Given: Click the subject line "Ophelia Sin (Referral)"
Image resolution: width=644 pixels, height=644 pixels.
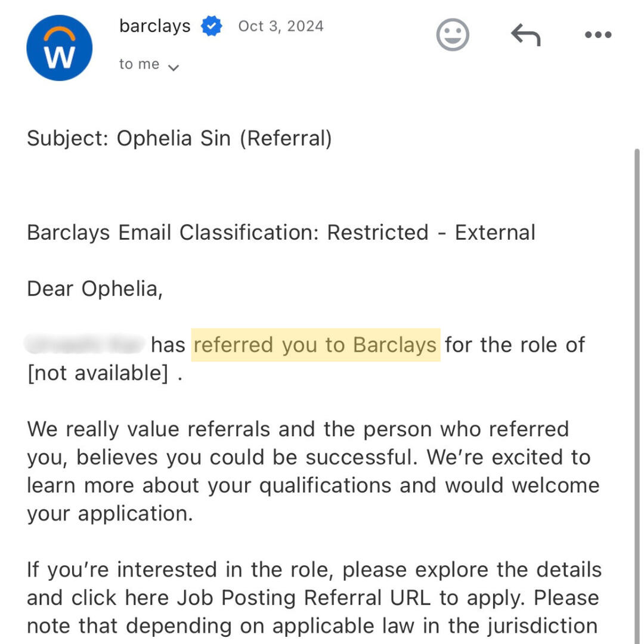Looking at the screenshot, I should (x=224, y=138).
